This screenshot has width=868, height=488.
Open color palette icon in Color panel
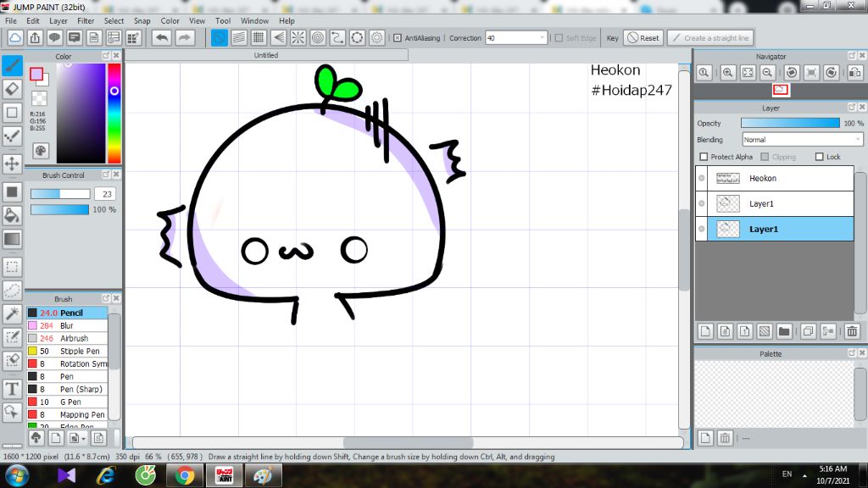41,151
